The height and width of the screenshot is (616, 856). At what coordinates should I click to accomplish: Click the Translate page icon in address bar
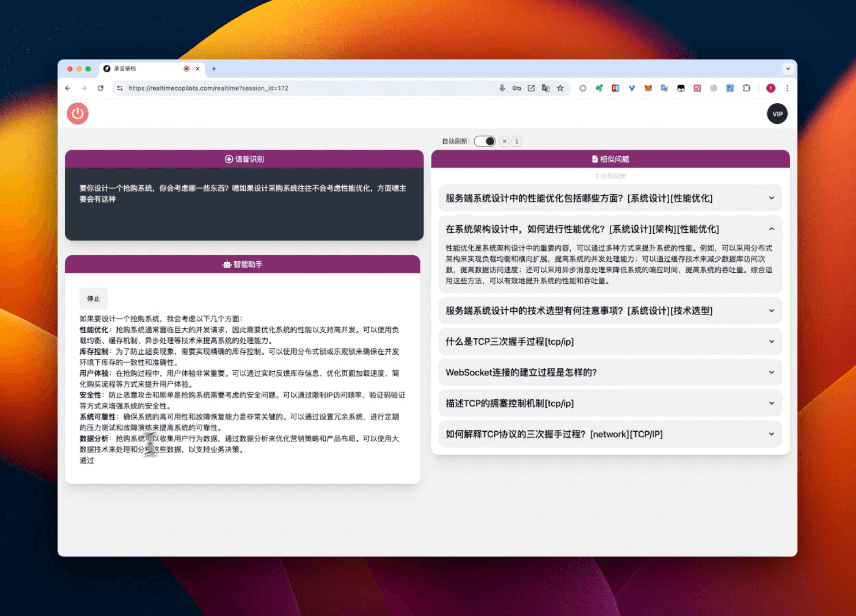(x=545, y=88)
